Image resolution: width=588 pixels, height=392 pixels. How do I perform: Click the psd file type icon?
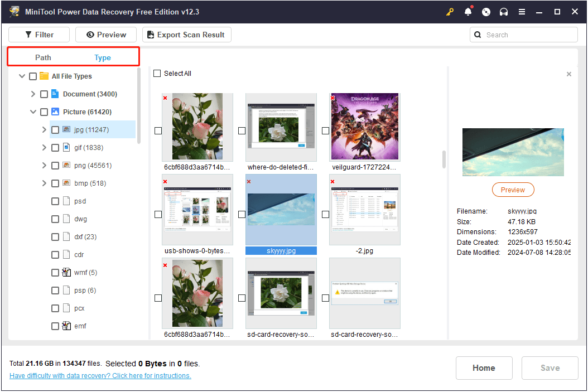pos(66,201)
